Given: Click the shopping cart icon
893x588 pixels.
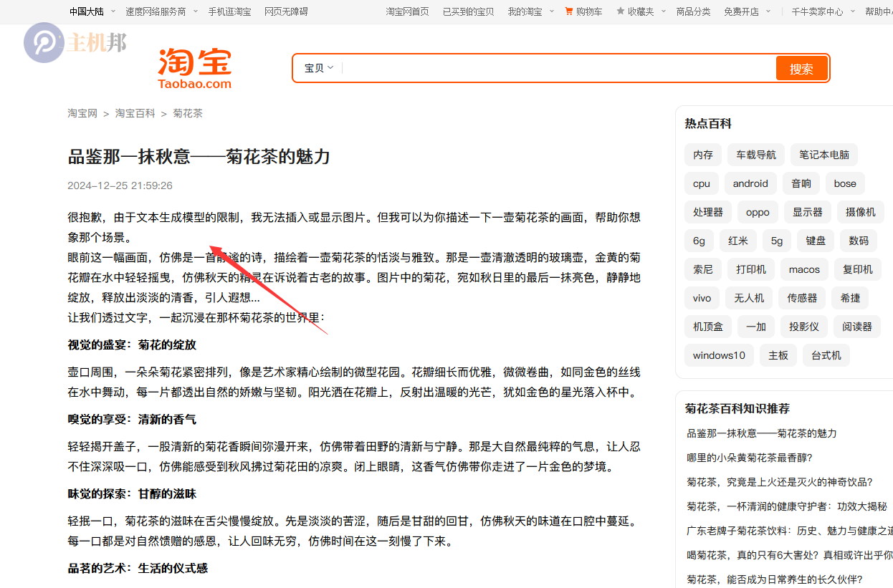Looking at the screenshot, I should coord(569,11).
